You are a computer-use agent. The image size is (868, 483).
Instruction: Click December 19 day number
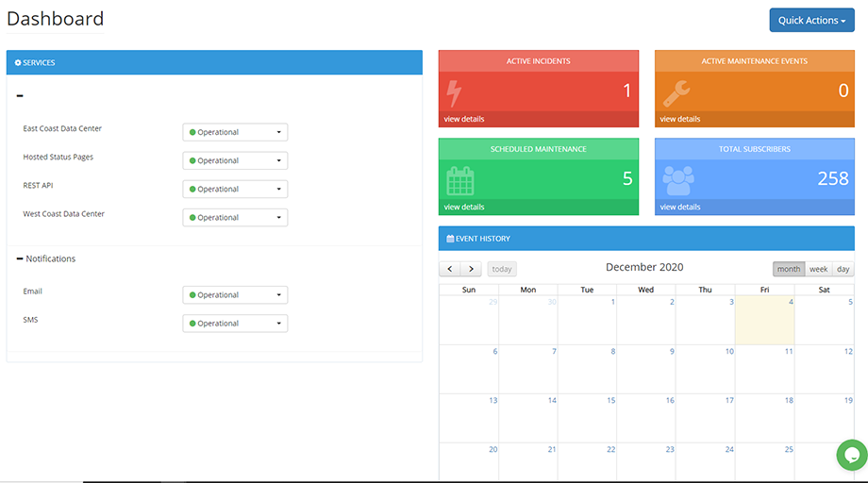[848, 400]
